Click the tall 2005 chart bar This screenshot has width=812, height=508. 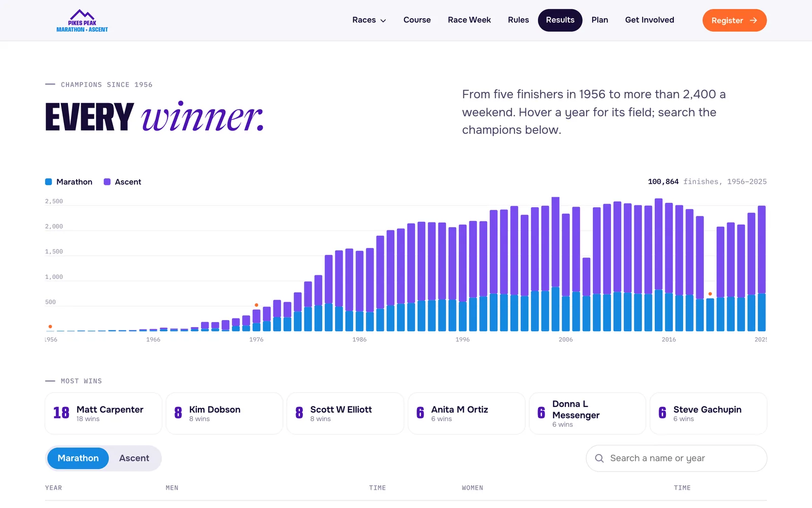point(555,264)
